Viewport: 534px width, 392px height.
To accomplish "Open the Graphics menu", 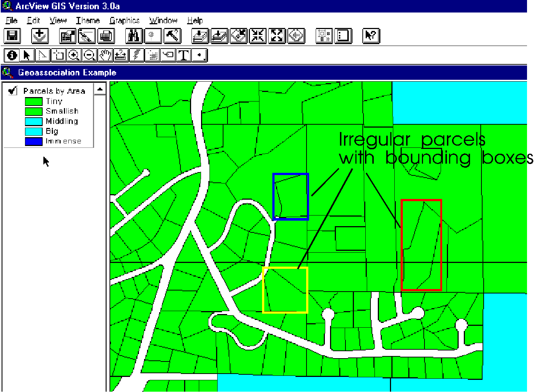I will point(125,21).
